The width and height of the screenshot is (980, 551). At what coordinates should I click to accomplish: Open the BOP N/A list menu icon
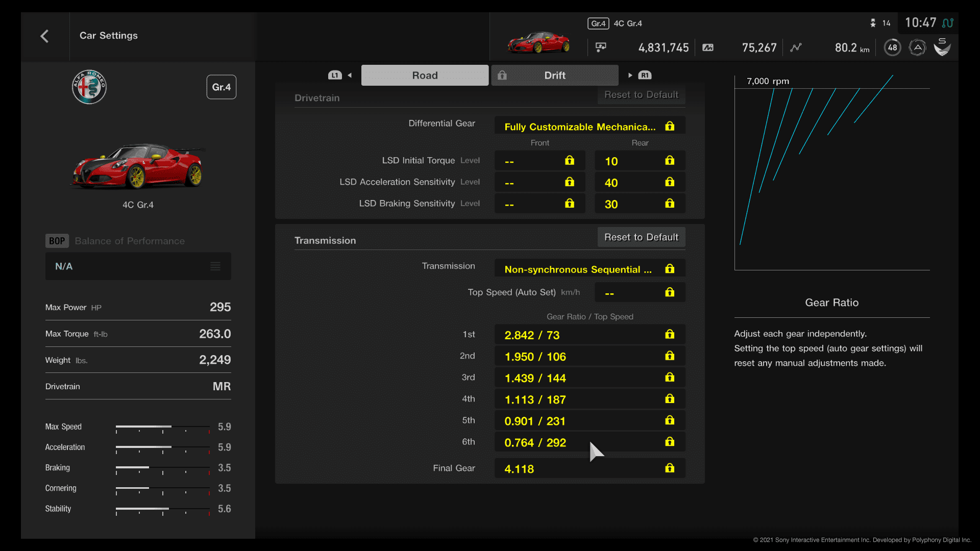pyautogui.click(x=215, y=266)
